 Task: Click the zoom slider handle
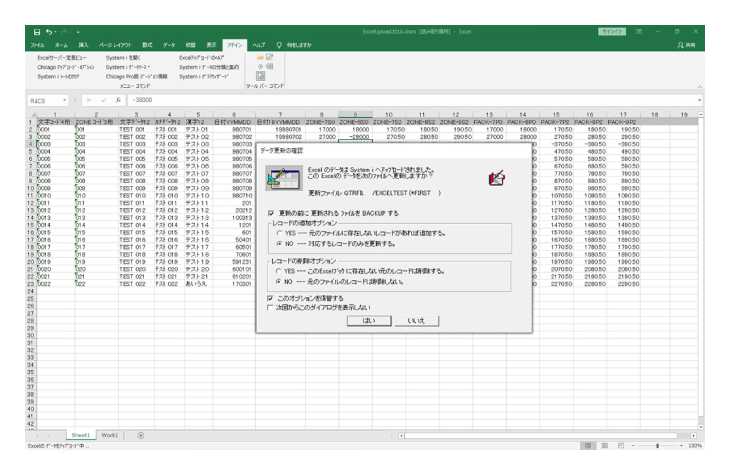click(x=657, y=446)
